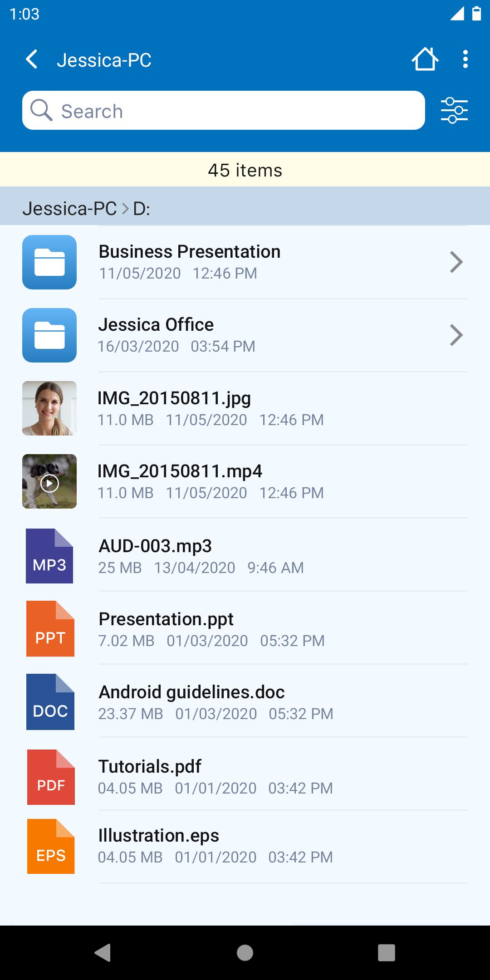Click the 45 items count banner
Screen dimensions: 490x980
[245, 170]
